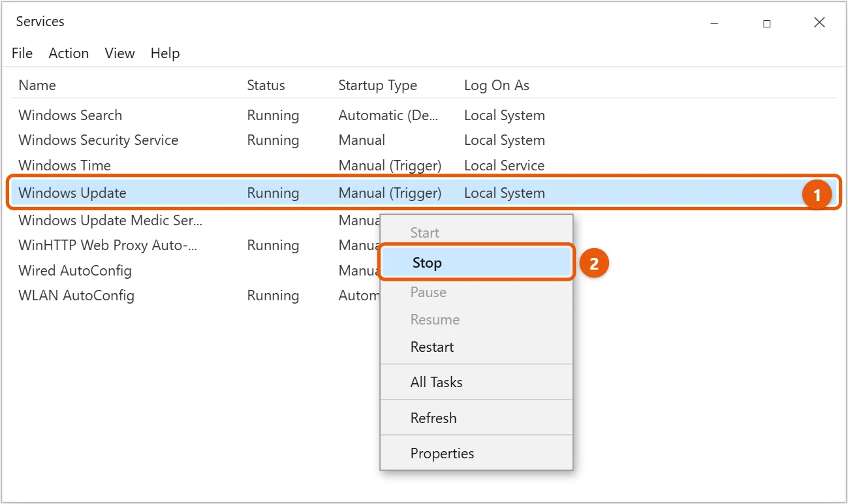Click Local System of Windows Update row
The height and width of the screenshot is (504, 848).
[x=504, y=193]
